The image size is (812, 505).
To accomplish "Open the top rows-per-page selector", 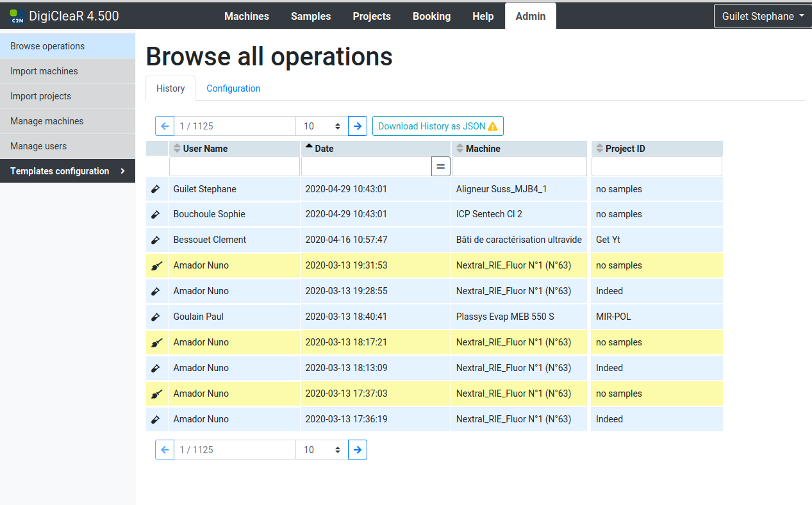I will [322, 126].
